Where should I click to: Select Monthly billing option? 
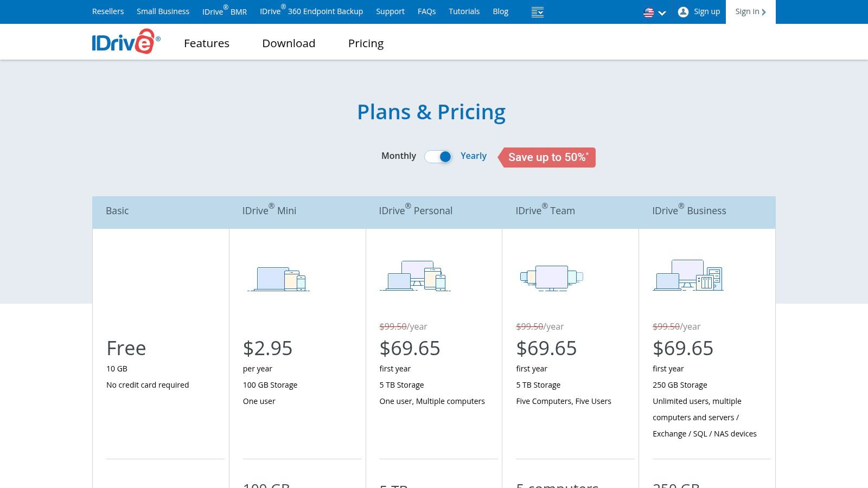[398, 156]
